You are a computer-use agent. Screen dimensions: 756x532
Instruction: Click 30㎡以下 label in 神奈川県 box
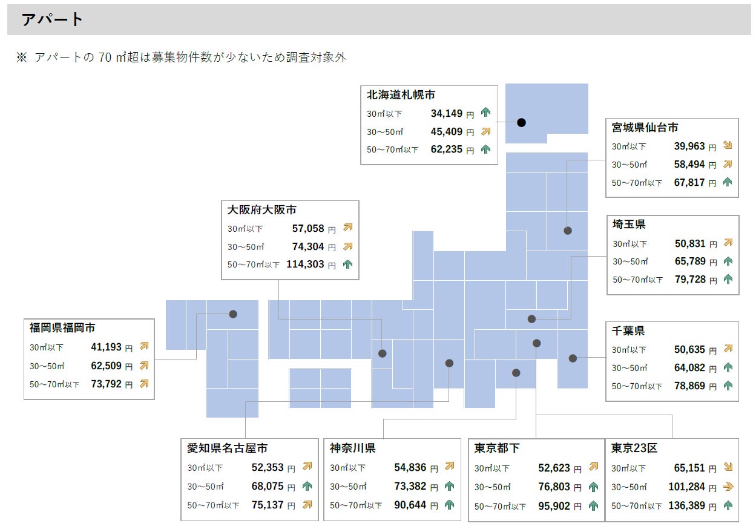pyautogui.click(x=347, y=468)
